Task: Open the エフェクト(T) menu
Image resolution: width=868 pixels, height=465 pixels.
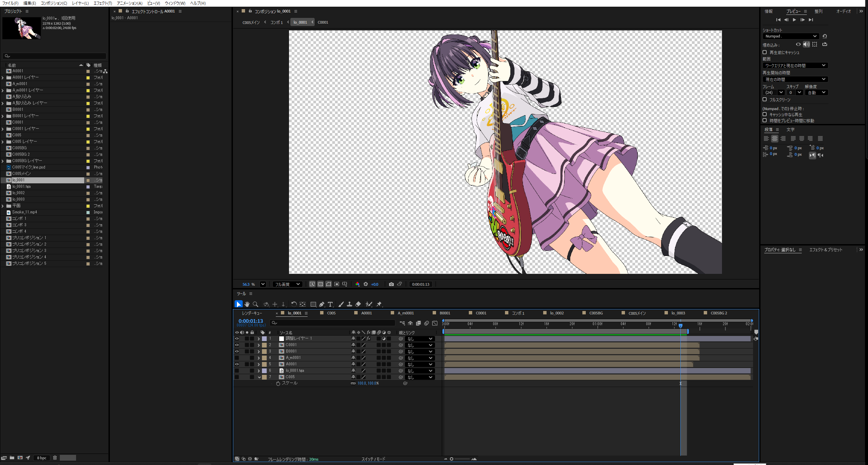Action: (x=102, y=3)
